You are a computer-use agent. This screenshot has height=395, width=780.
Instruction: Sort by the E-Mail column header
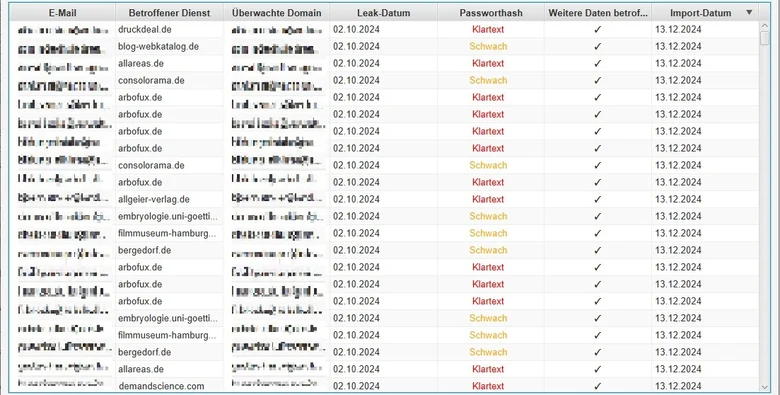[63, 12]
